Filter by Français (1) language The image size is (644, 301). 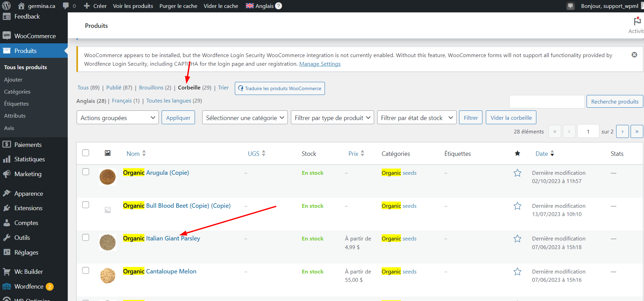point(125,101)
